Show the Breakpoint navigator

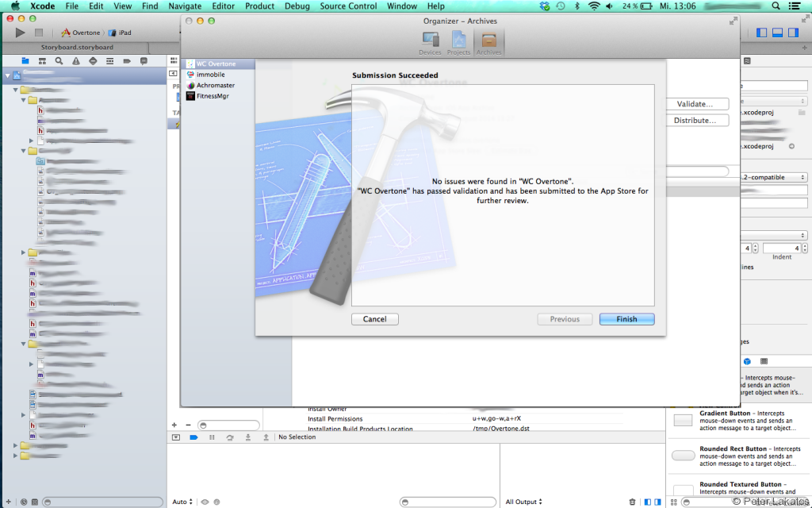point(127,61)
